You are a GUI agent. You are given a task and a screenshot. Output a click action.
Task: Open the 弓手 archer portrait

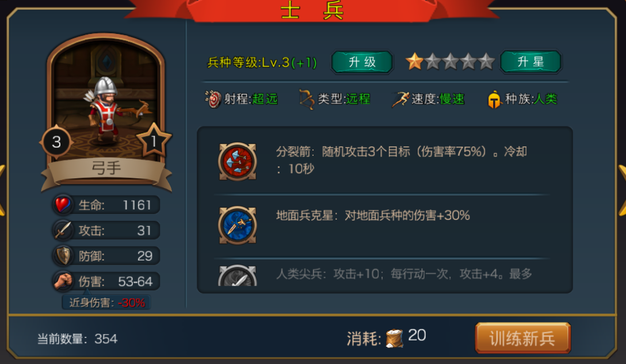[x=106, y=108]
